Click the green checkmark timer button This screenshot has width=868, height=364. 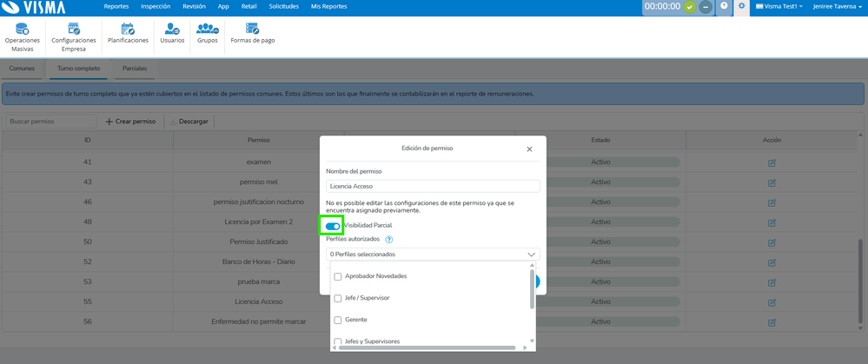[689, 7]
